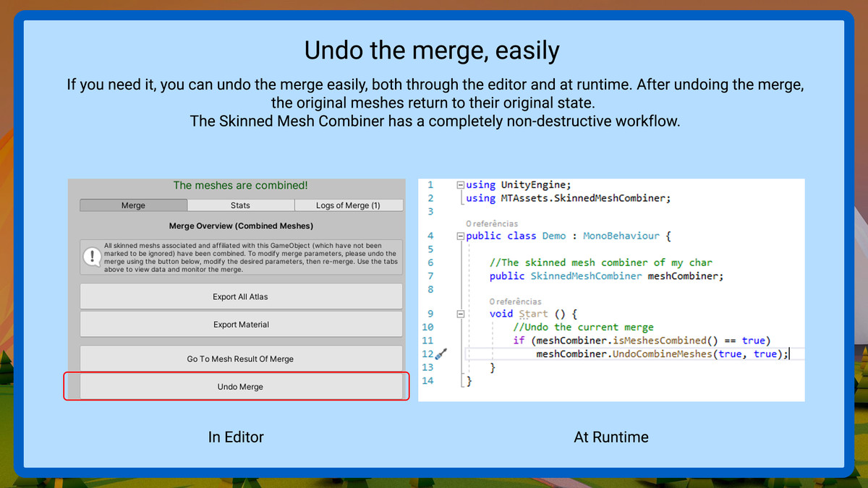The height and width of the screenshot is (488, 868).
Task: Collapse the Start method fold at line 9
Action: click(x=461, y=314)
